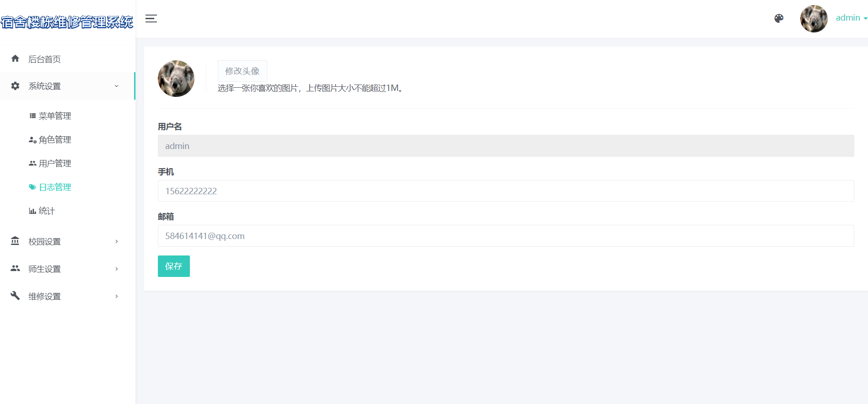
Task: Click user-gear icon beside 角色管理
Action: 32,140
